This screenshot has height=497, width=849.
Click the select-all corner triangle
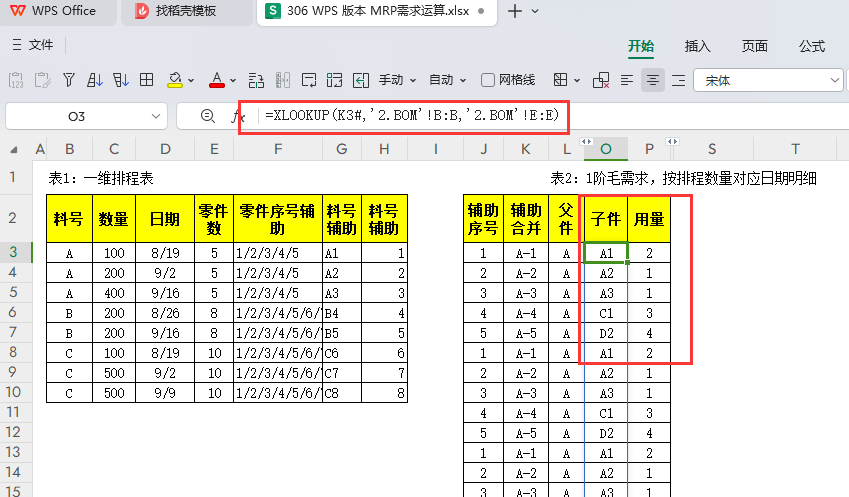(14, 149)
